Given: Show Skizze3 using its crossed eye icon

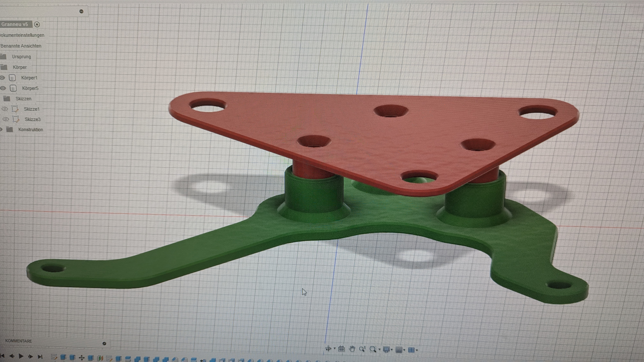Looking at the screenshot, I should click(6, 119).
